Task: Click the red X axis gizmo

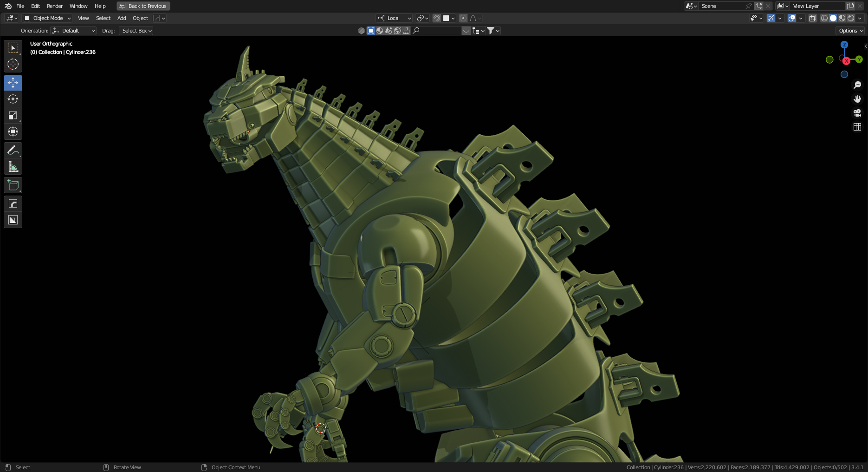Action: tap(847, 61)
